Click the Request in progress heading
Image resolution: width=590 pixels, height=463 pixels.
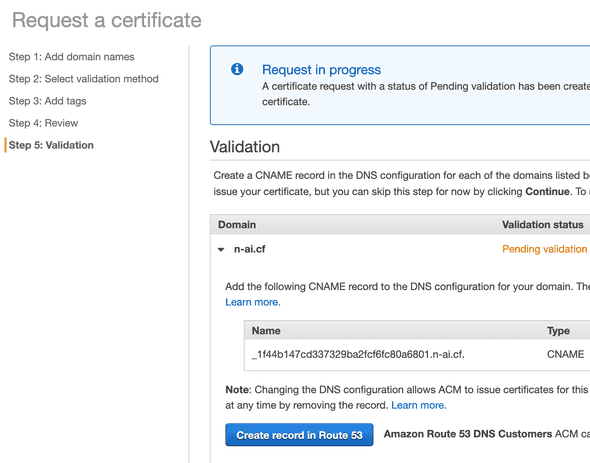[x=321, y=70]
